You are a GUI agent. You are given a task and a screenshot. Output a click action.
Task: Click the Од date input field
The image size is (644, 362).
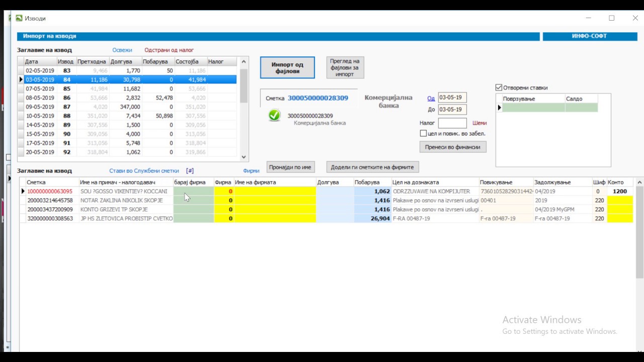(452, 98)
